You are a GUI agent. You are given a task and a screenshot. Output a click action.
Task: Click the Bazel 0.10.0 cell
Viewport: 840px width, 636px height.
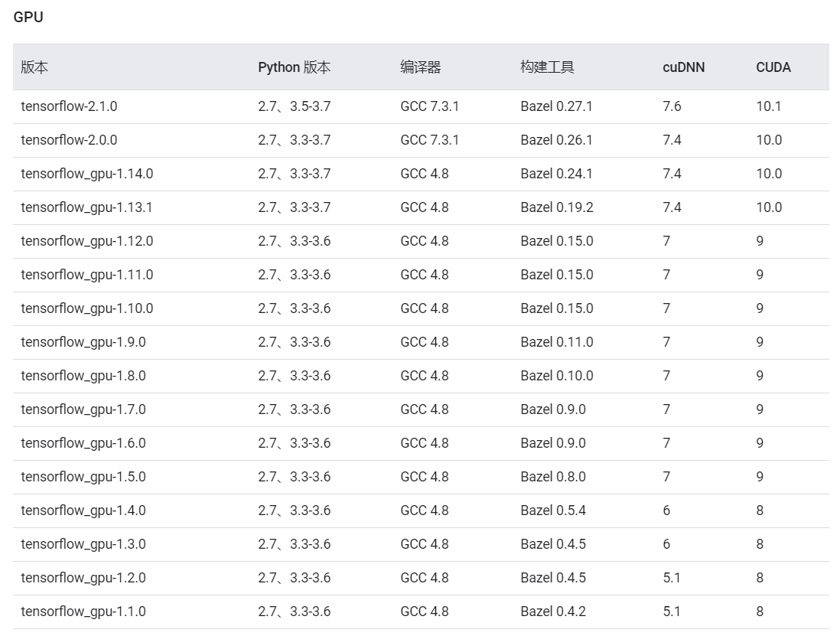557,376
